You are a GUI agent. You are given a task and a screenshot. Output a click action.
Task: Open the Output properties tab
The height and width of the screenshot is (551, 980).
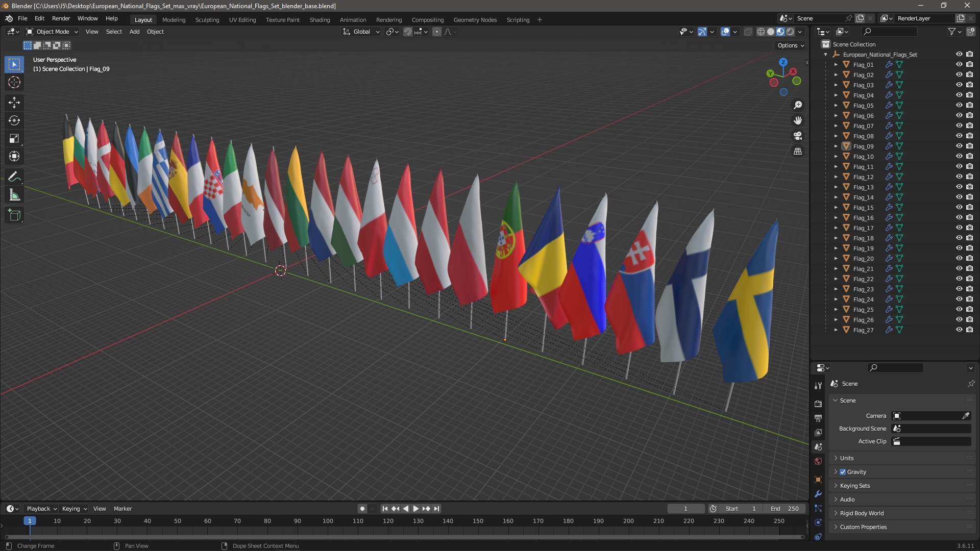(x=818, y=418)
